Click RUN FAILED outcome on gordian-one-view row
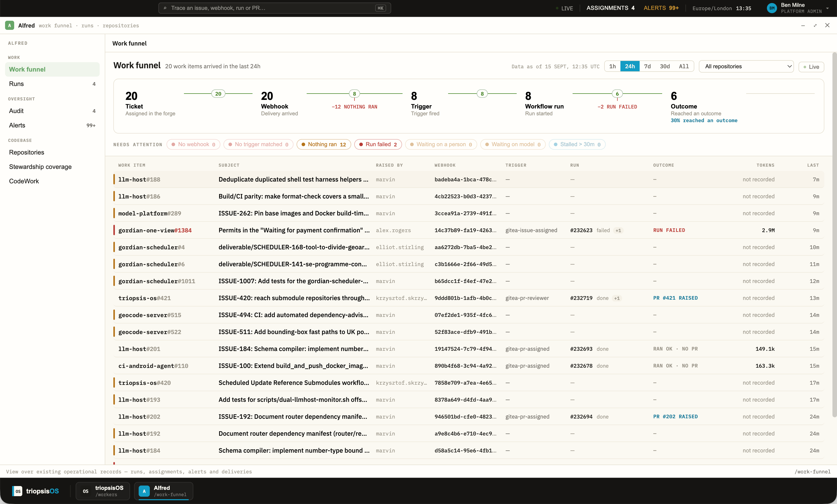Viewport: 837px width, 504px height. pyautogui.click(x=669, y=230)
